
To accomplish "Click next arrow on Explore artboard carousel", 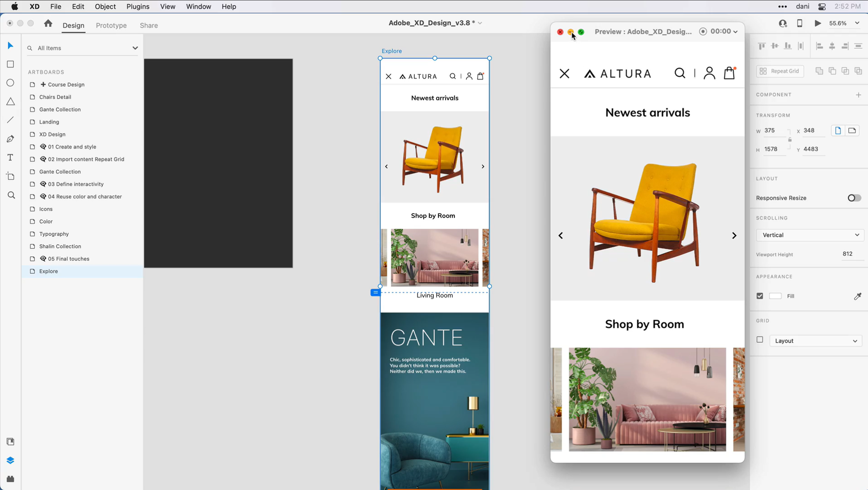I will tap(483, 166).
